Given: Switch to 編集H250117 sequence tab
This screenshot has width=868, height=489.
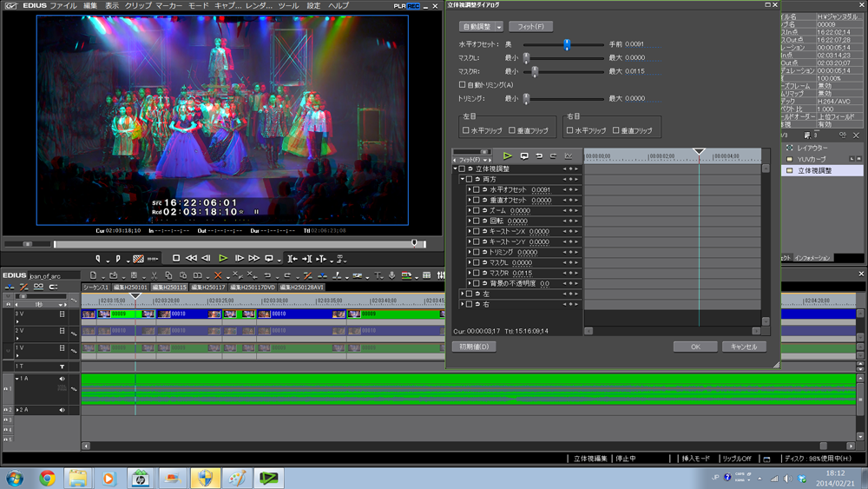Looking at the screenshot, I should [208, 287].
